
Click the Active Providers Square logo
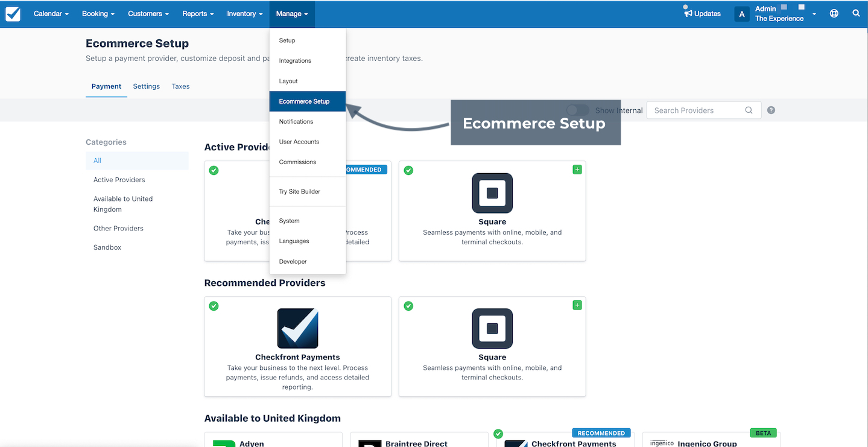pyautogui.click(x=492, y=193)
